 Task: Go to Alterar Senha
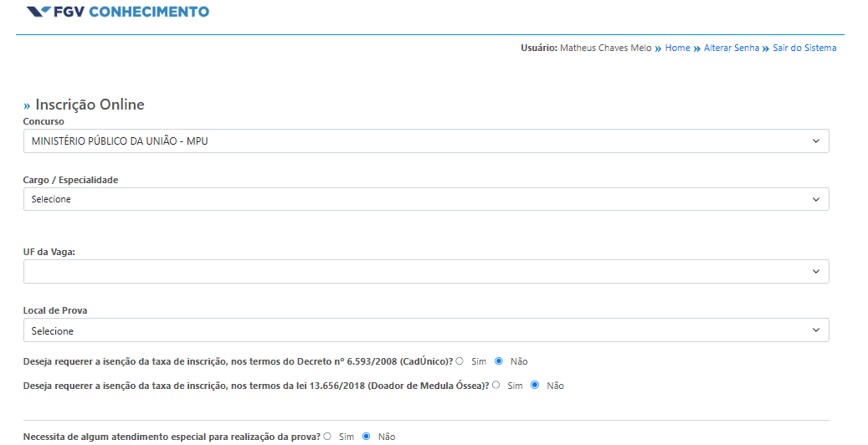tap(732, 49)
